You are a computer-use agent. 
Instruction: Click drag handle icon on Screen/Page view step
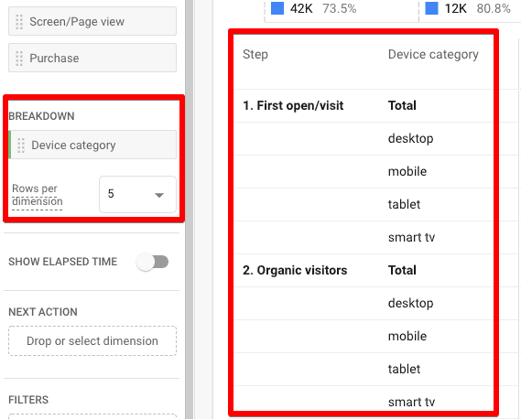pyautogui.click(x=19, y=22)
